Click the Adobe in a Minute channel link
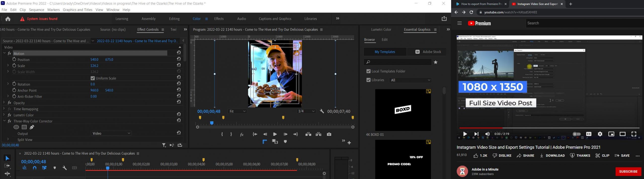The image size is (644, 179). 485,169
